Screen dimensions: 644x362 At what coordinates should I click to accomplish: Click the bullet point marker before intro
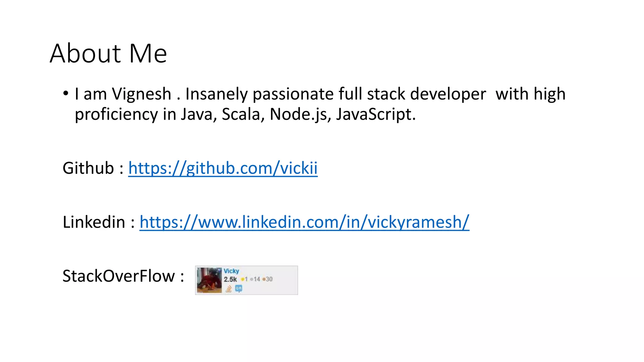(65, 93)
